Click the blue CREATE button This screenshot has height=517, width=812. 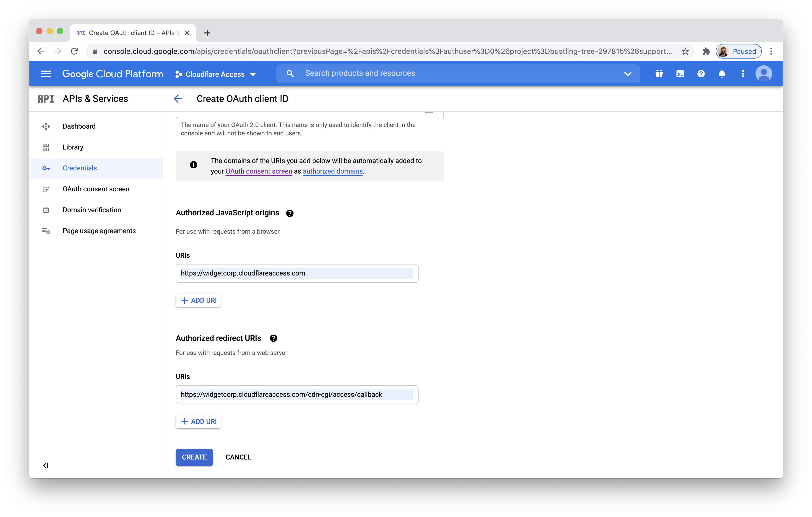point(194,457)
